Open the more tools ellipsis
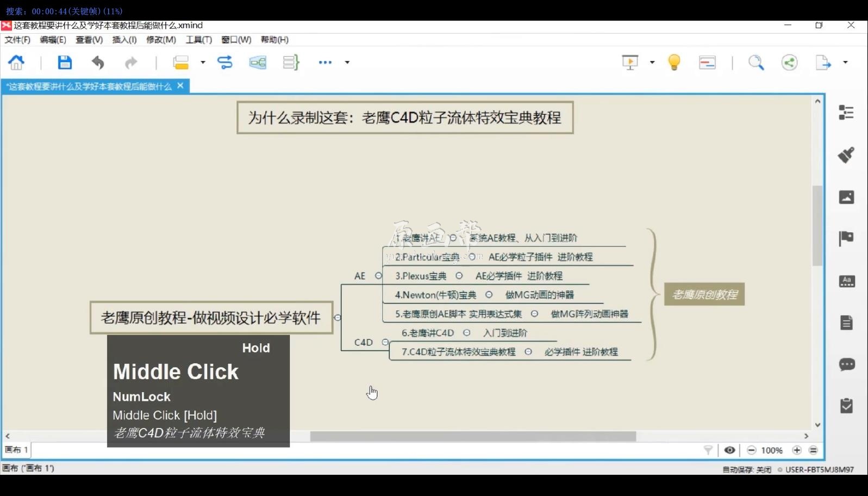 pyautogui.click(x=325, y=63)
